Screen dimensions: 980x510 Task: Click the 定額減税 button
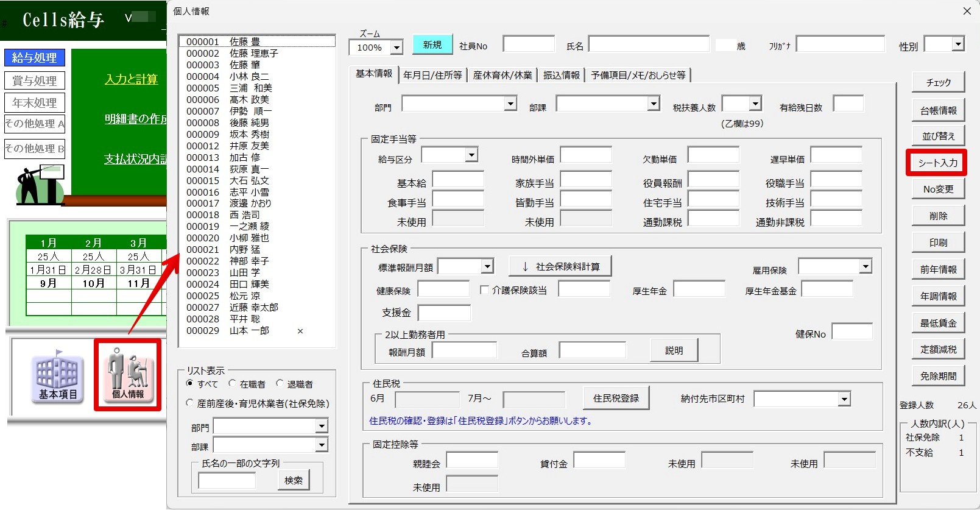click(x=938, y=349)
